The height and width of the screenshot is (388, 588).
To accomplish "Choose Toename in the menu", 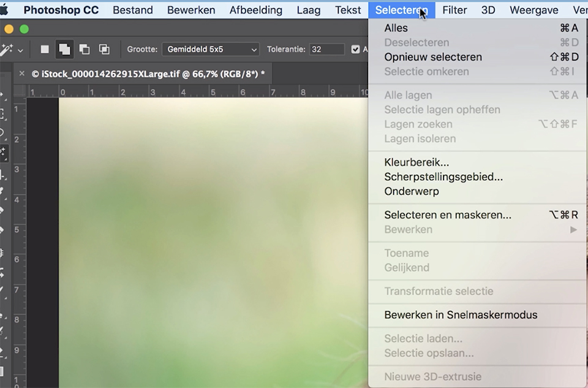I will pyautogui.click(x=477, y=253).
